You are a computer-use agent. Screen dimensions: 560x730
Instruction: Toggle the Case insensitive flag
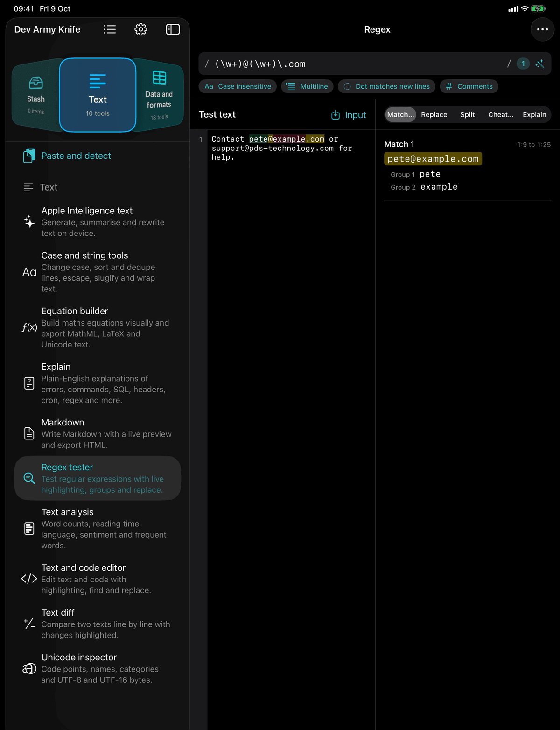point(238,86)
